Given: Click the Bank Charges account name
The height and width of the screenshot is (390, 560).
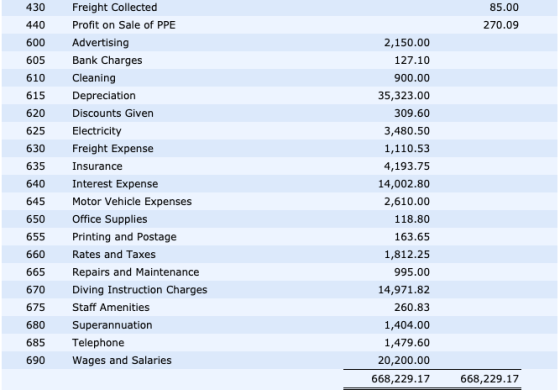Looking at the screenshot, I should 107,60.
